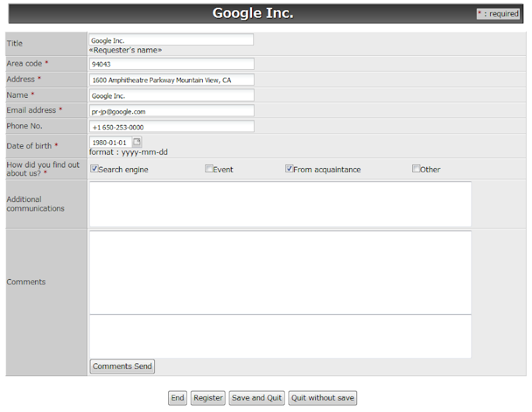Click the Email address input field
Image resolution: width=532 pixels, height=412 pixels.
coord(172,111)
